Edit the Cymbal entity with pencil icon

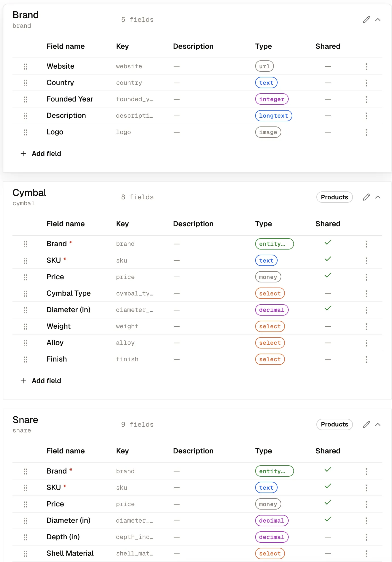pos(367,197)
